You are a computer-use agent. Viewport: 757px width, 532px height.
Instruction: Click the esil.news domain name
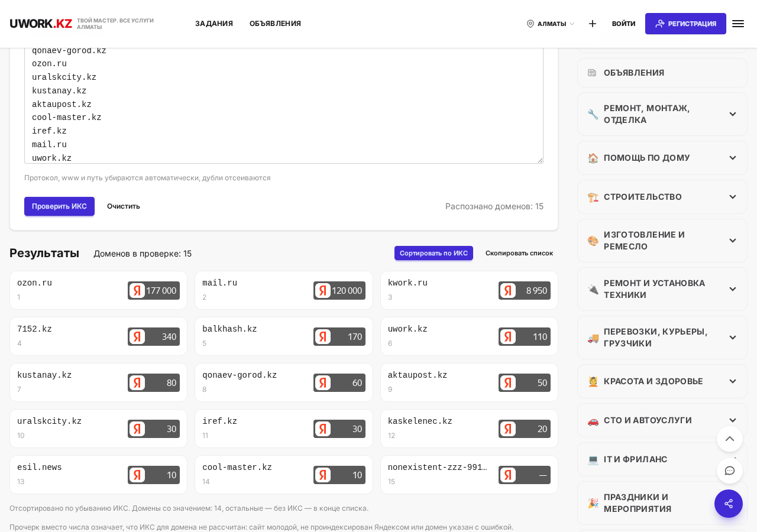tap(40, 468)
